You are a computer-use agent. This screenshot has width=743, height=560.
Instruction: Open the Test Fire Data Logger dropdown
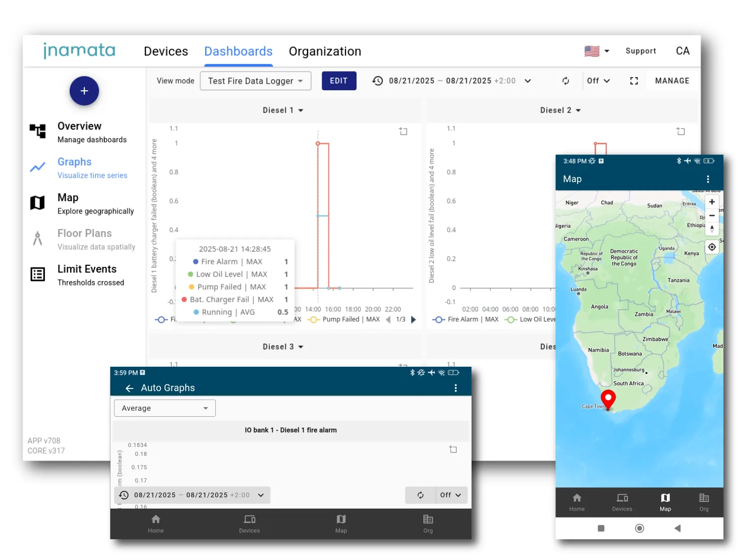(255, 81)
